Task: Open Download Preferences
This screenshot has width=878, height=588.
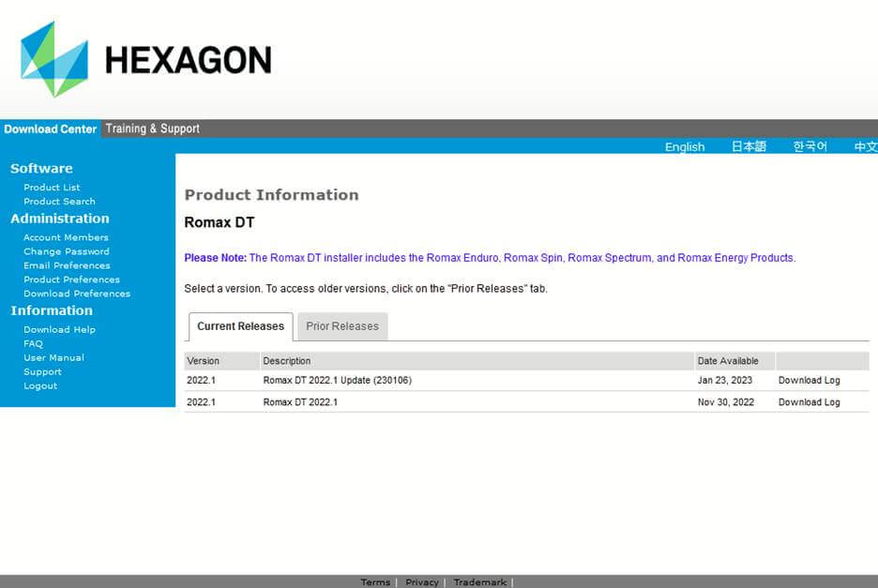Action: tap(77, 294)
